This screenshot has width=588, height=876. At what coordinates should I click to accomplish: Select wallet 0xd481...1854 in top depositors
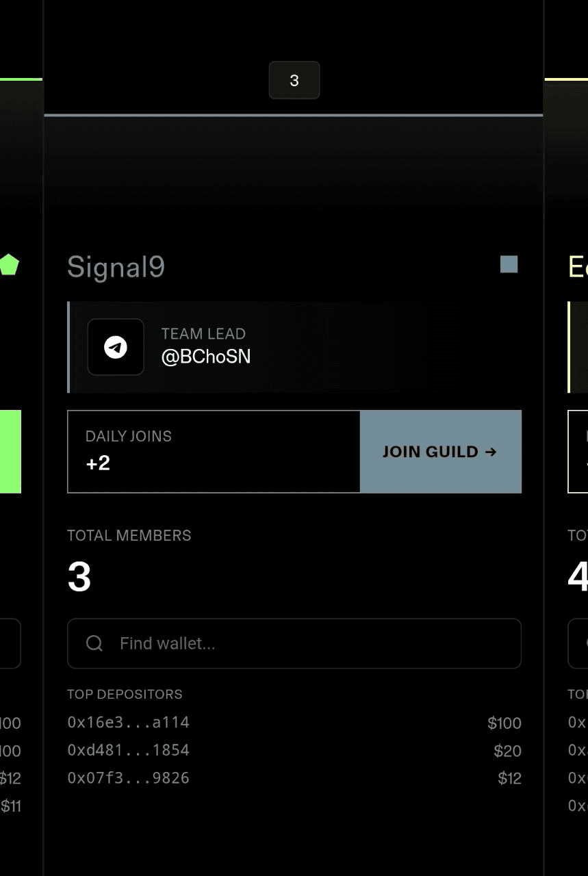pos(128,750)
